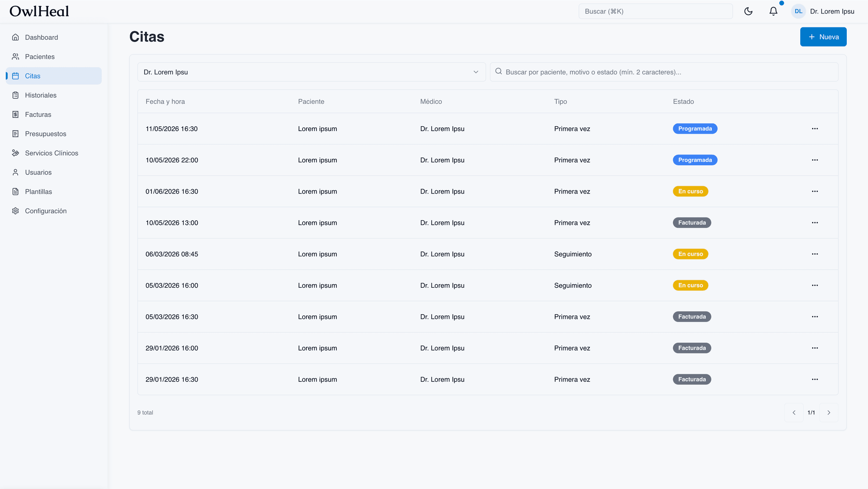Click Programada badge on 11/05/2026 16:30 row
The image size is (868, 489).
[x=695, y=129]
